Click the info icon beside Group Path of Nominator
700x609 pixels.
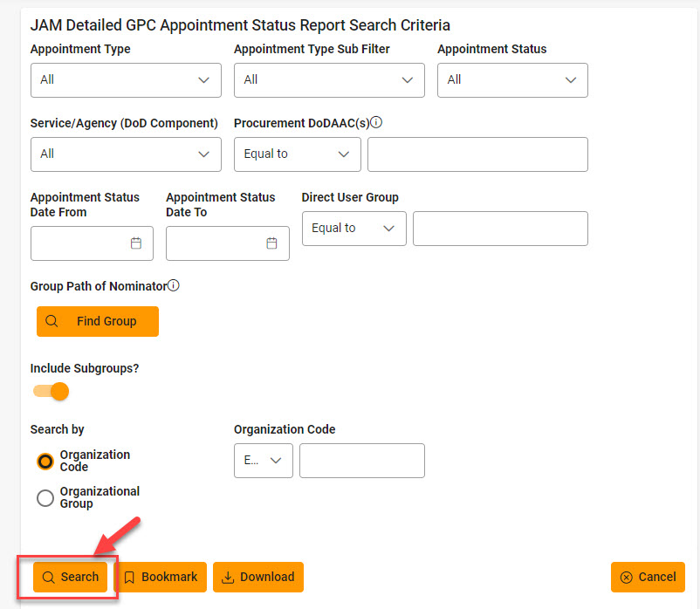[x=174, y=284]
